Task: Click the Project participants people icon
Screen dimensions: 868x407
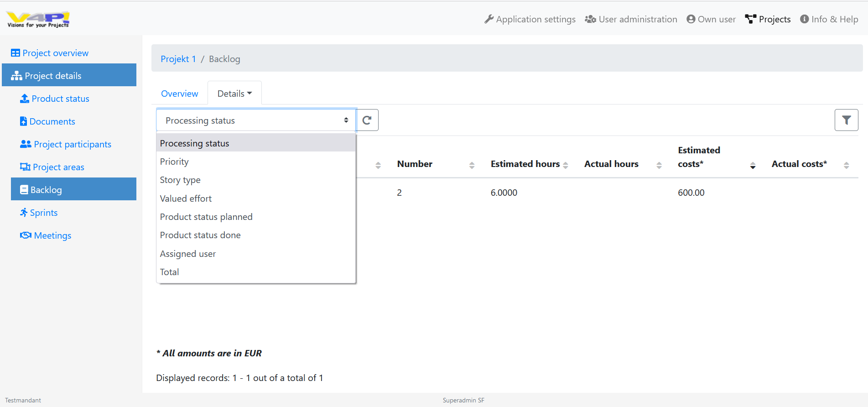Action: 26,144
